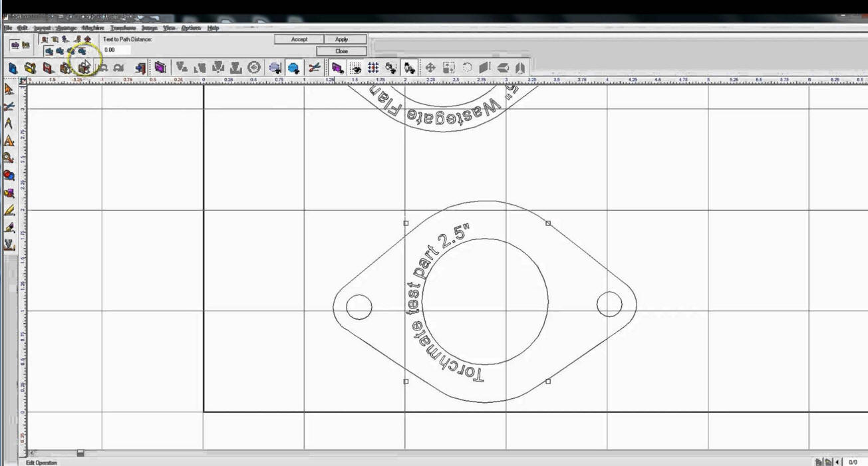This screenshot has width=868, height=466.
Task: Pick the yellow pencil Drawing tool
Action: (9, 210)
